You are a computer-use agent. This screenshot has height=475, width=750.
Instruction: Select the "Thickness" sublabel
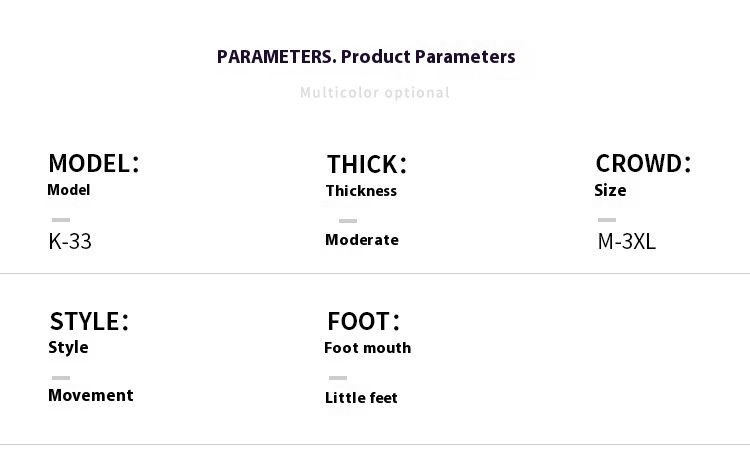tap(361, 191)
